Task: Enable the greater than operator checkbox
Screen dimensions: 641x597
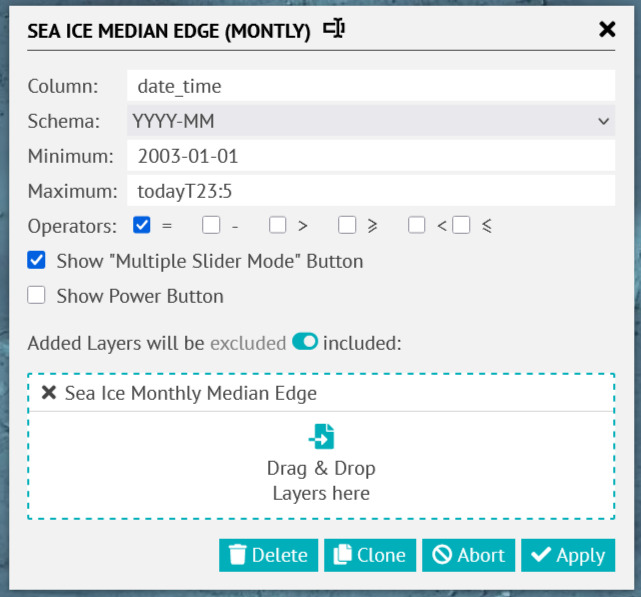Action: pos(278,225)
